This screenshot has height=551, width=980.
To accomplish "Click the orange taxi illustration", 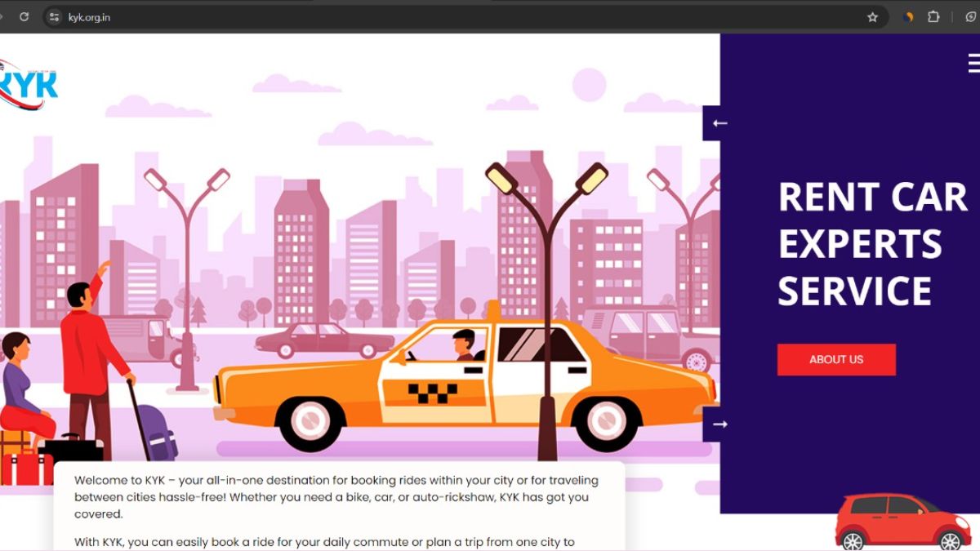I will click(x=465, y=380).
